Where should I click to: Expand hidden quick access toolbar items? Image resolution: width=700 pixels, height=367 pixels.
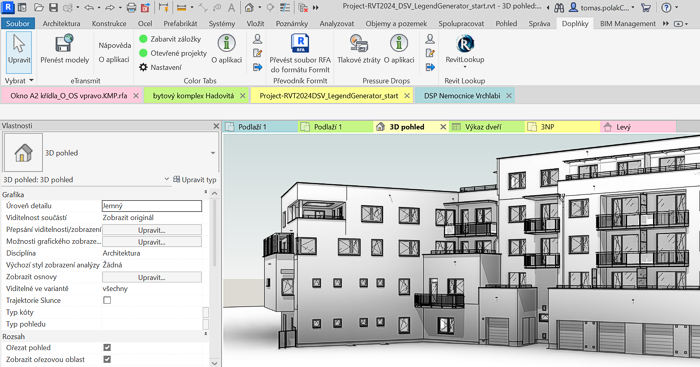316,7
